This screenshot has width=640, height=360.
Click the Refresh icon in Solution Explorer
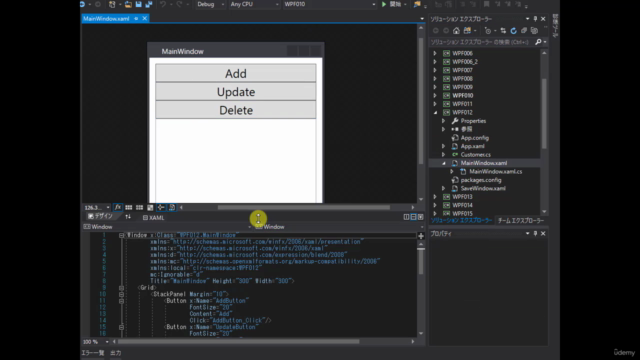tap(513, 31)
